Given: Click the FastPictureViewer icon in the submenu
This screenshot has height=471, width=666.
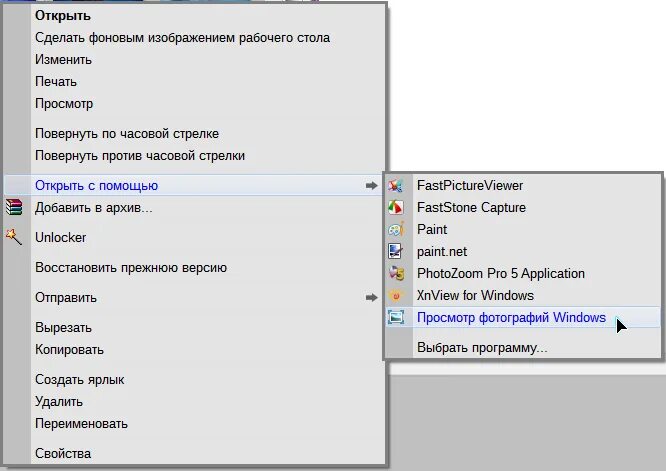Looking at the screenshot, I should click(x=396, y=186).
